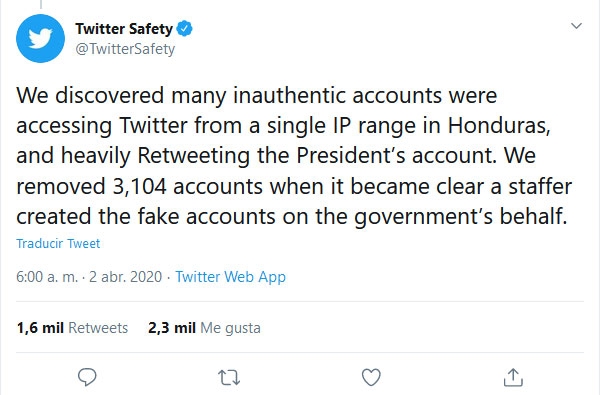Open the Twitter Safety display name
Screen dimensions: 601x395
(124, 29)
